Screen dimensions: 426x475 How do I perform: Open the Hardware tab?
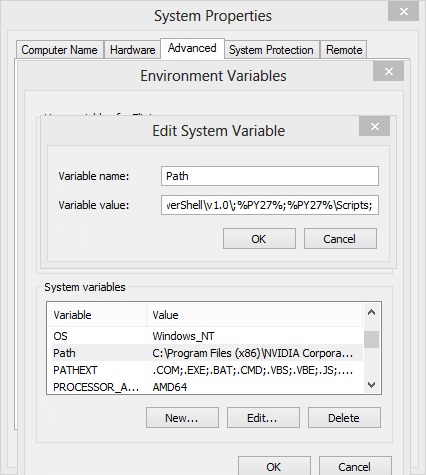[132, 50]
